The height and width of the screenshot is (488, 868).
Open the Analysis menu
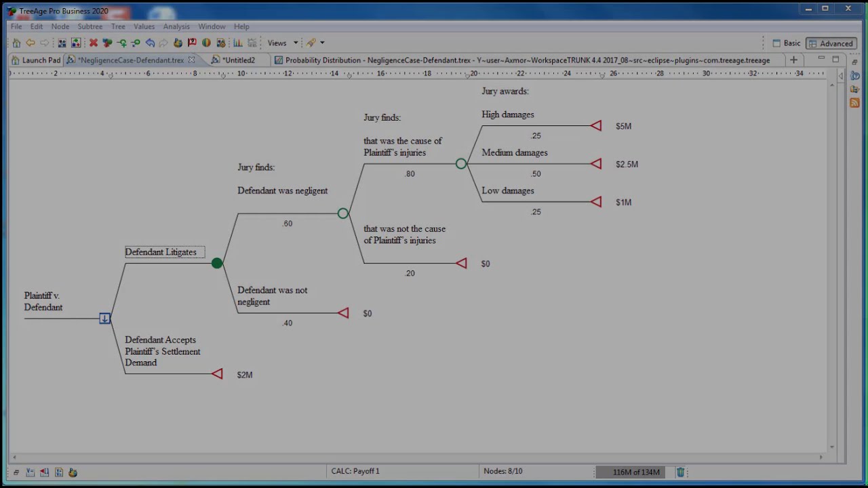tap(176, 26)
